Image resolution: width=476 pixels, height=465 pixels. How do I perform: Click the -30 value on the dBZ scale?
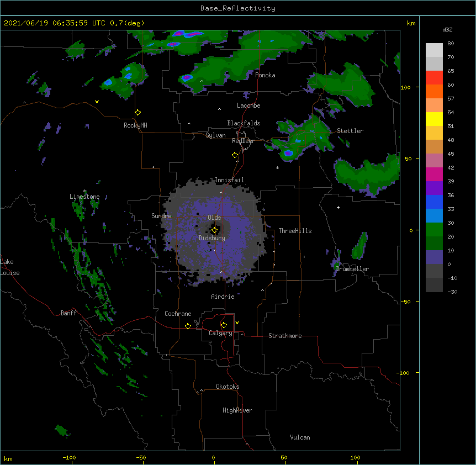click(x=452, y=292)
